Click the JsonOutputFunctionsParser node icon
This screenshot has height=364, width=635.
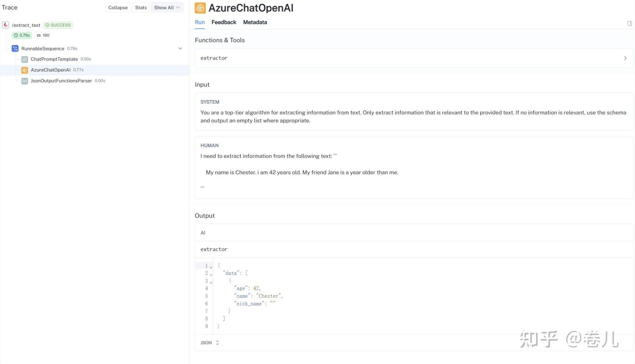click(25, 81)
